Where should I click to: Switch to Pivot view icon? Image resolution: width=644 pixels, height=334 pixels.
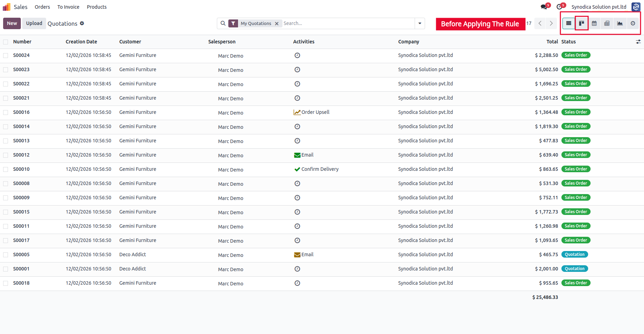click(x=607, y=23)
